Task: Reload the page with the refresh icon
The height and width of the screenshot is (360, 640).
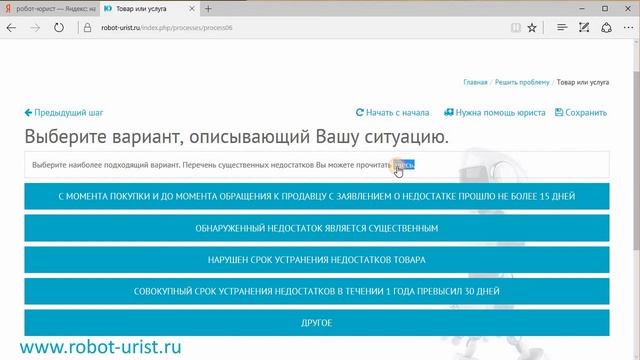Action: [x=59, y=28]
